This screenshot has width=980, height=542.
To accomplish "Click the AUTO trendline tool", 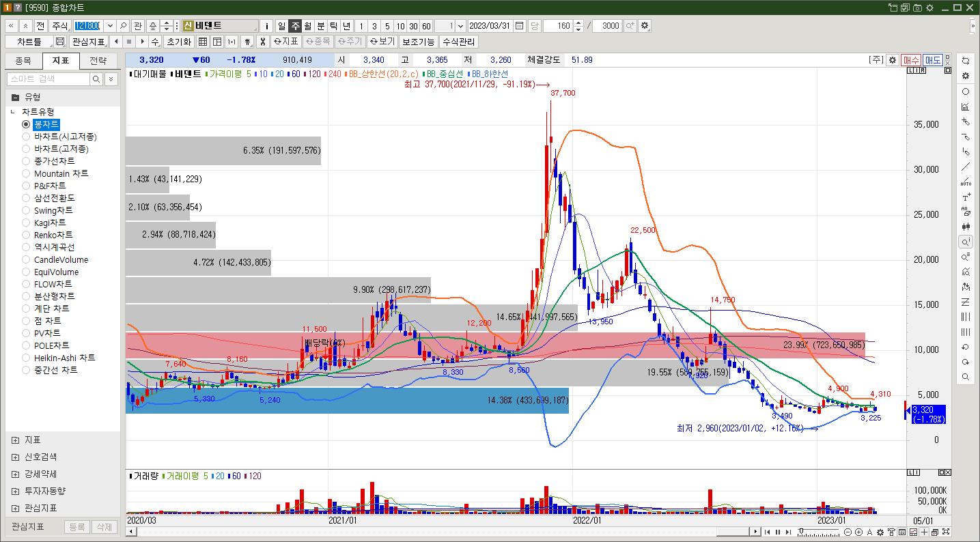I will (966, 182).
